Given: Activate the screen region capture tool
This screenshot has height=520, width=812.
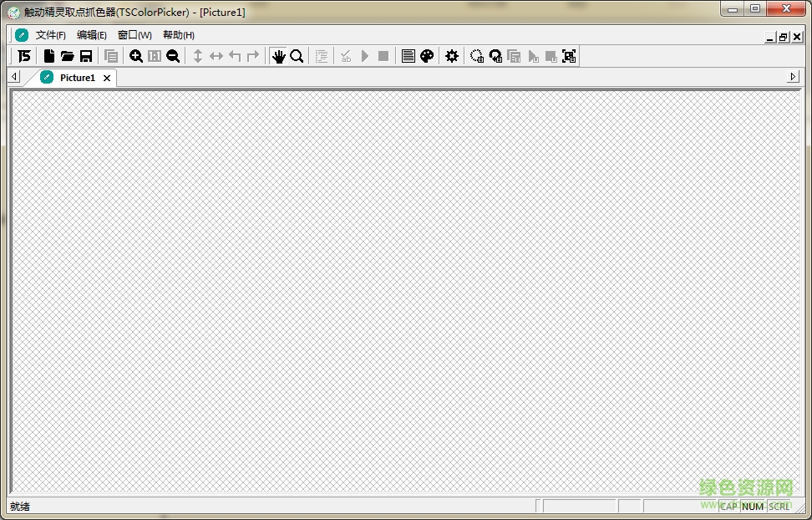Looking at the screenshot, I should tap(570, 55).
